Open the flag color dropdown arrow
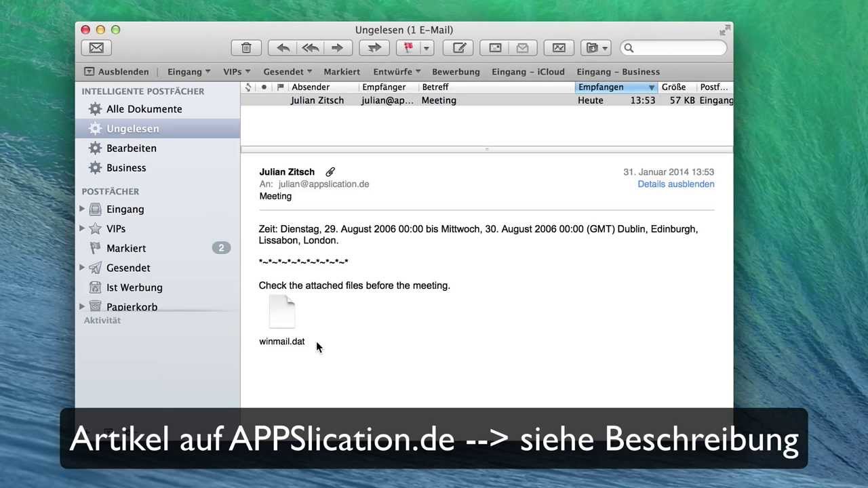This screenshot has width=868, height=488. point(427,48)
